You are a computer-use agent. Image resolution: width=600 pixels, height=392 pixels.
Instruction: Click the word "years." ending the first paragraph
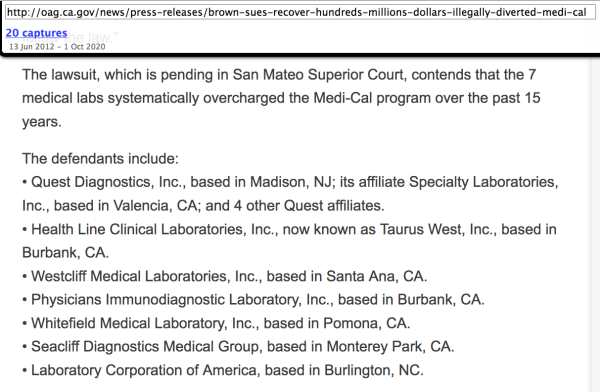(x=42, y=122)
